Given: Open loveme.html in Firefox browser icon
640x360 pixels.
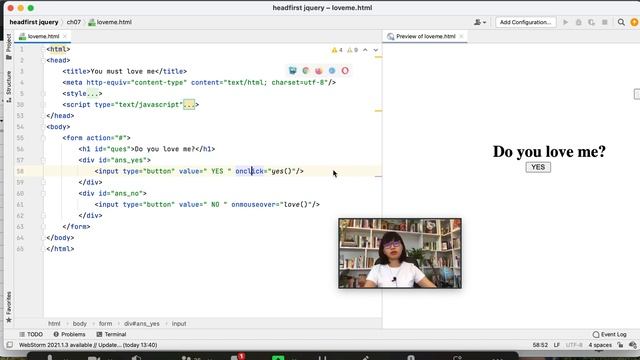Looking at the screenshot, I should pos(319,71).
